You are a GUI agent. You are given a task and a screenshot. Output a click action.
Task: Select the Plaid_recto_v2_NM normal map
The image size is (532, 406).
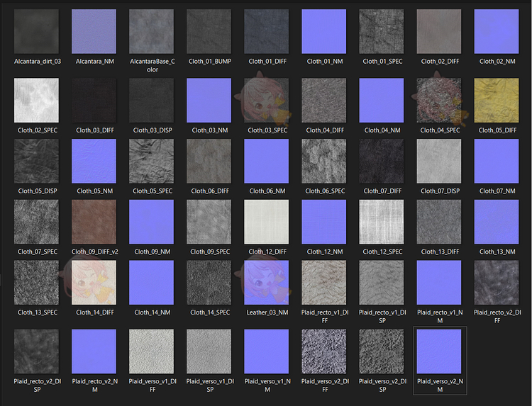point(94,351)
